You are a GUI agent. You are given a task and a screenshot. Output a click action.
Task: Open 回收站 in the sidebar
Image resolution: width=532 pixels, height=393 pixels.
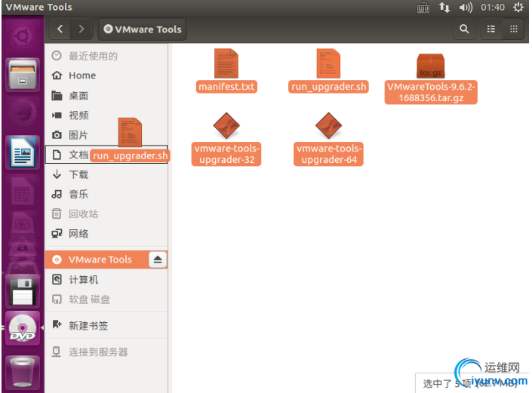[106, 214]
